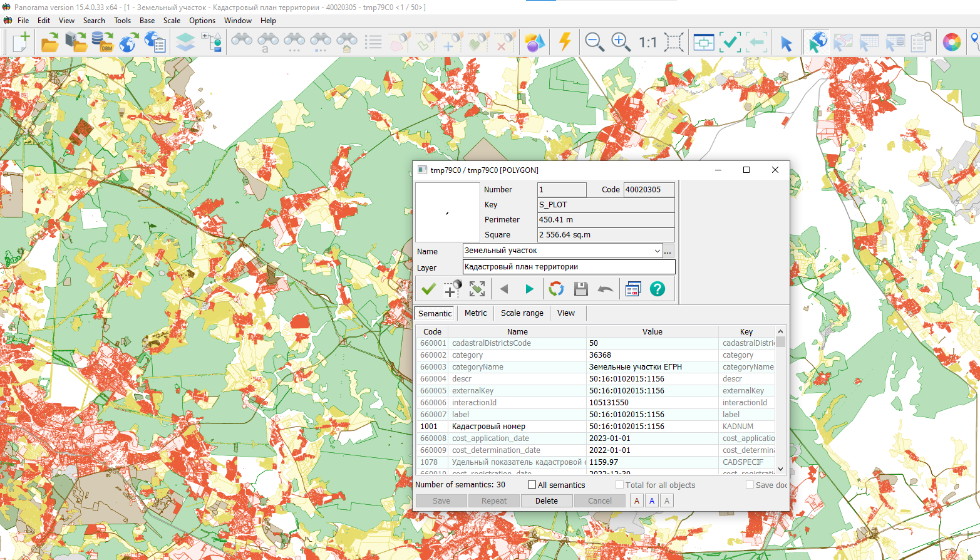
Task: Open the Search menu
Action: click(94, 21)
